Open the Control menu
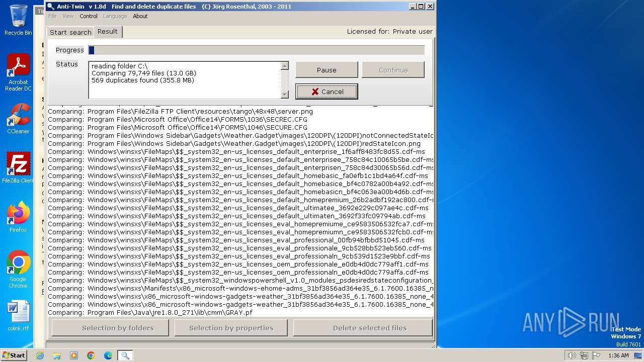The image size is (644, 362). [x=89, y=16]
